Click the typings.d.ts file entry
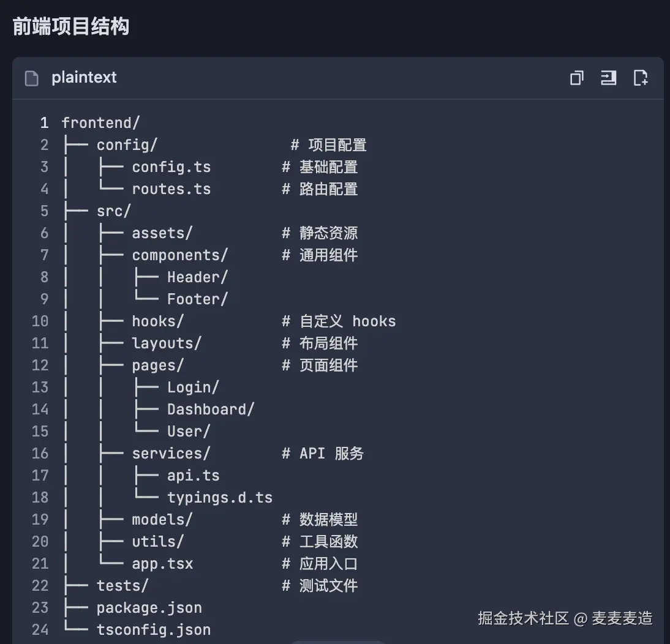Viewport: 670px width, 644px height. tap(219, 497)
